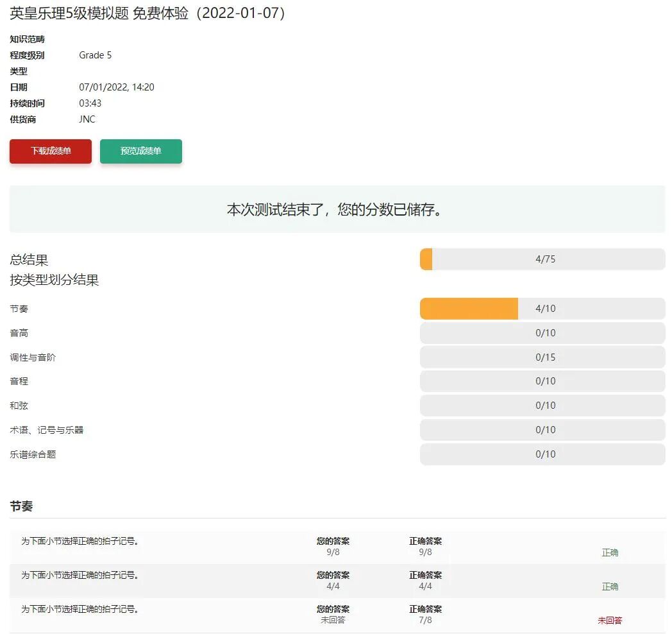Click the completion notice banner
This screenshot has height=634, width=672.
point(336,209)
